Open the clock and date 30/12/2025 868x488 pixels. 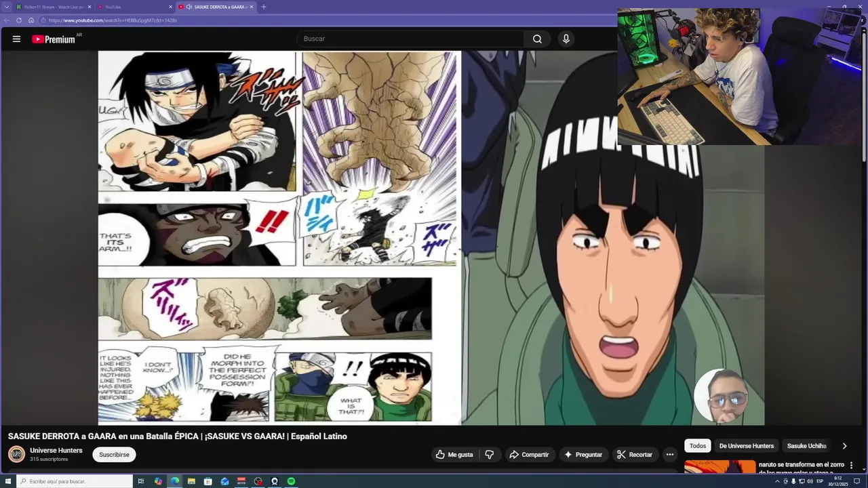pos(838,481)
